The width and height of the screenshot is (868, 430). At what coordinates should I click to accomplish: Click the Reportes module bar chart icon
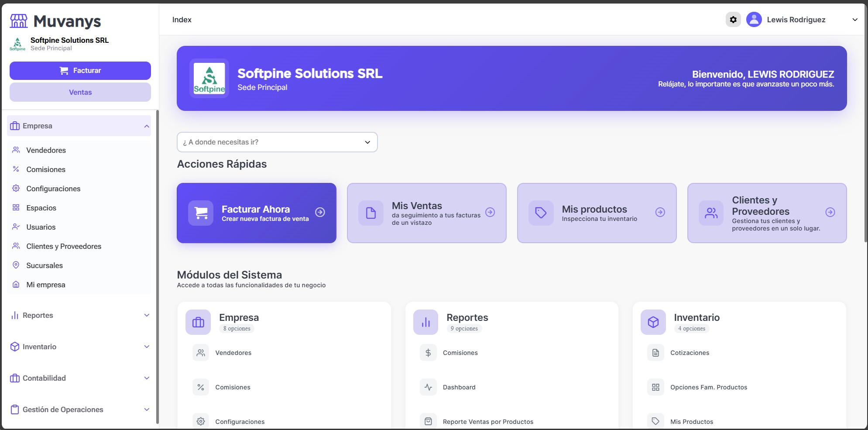425,322
